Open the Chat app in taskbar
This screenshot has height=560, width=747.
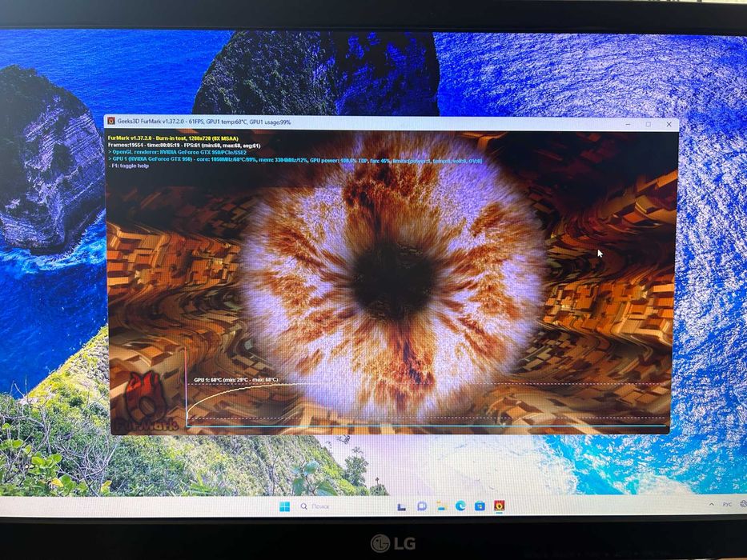point(422,506)
